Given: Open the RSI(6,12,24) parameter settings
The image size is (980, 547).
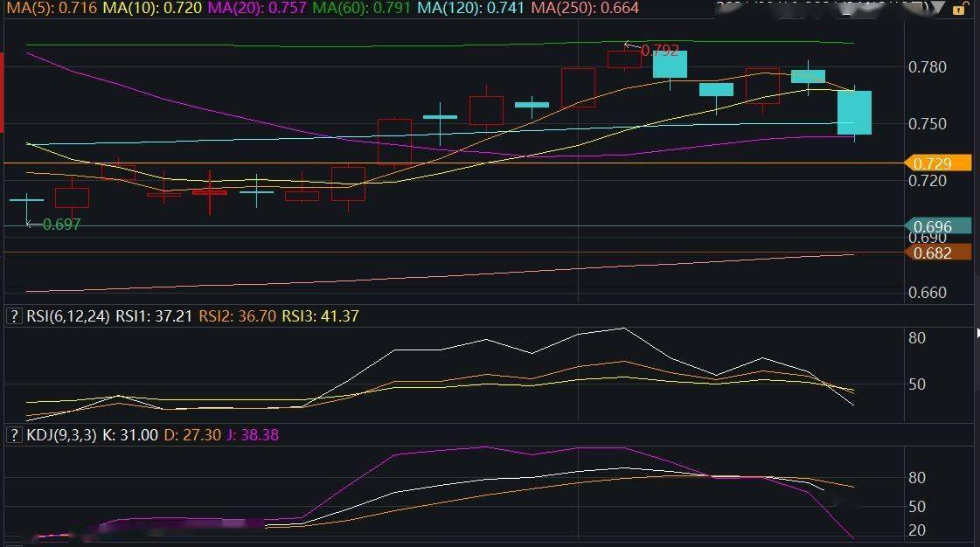Looking at the screenshot, I should click(67, 316).
